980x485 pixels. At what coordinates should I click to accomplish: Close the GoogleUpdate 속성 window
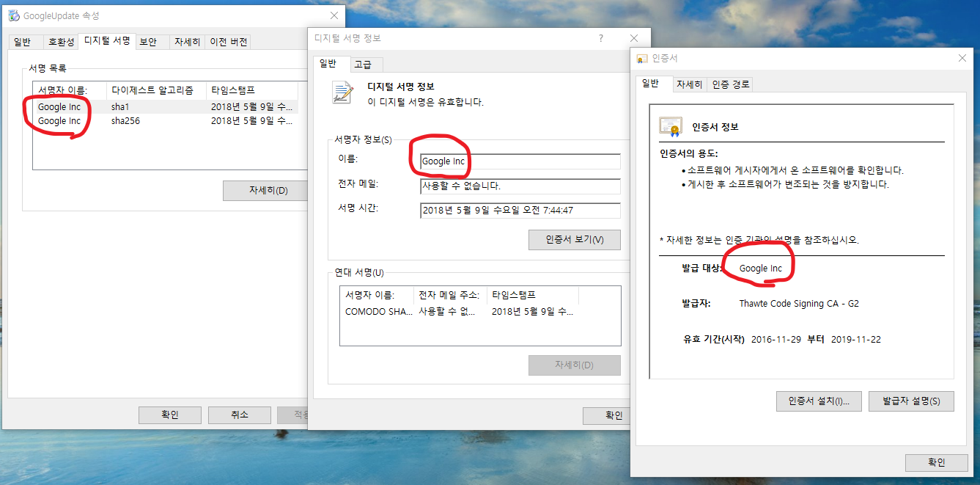(334, 15)
